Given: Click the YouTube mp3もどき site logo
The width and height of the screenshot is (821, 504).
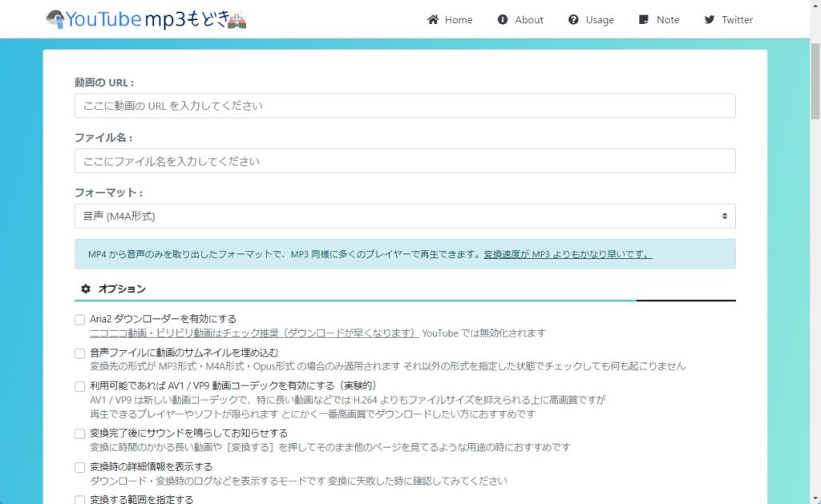Looking at the screenshot, I should click(146, 19).
